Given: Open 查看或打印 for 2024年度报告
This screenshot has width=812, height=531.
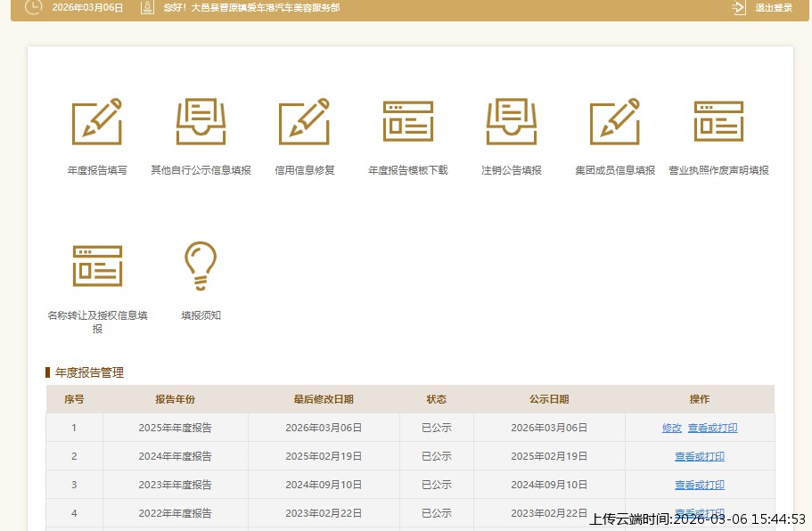Looking at the screenshot, I should click(699, 456).
